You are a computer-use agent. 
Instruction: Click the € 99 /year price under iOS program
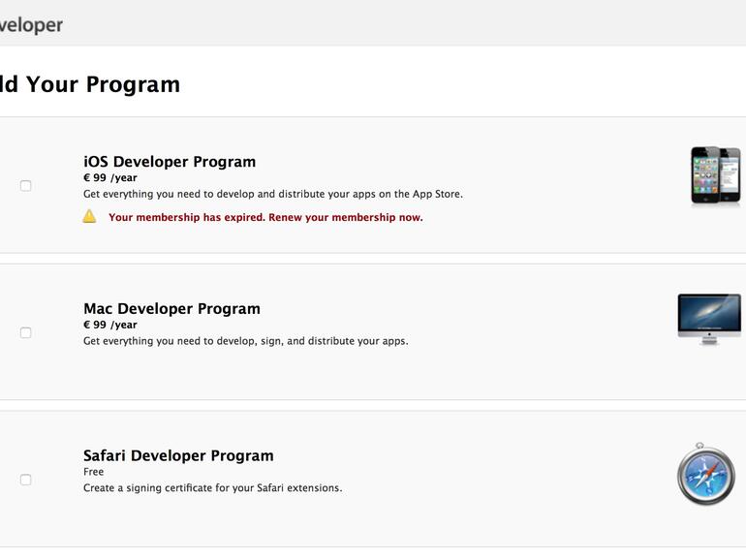tap(109, 178)
